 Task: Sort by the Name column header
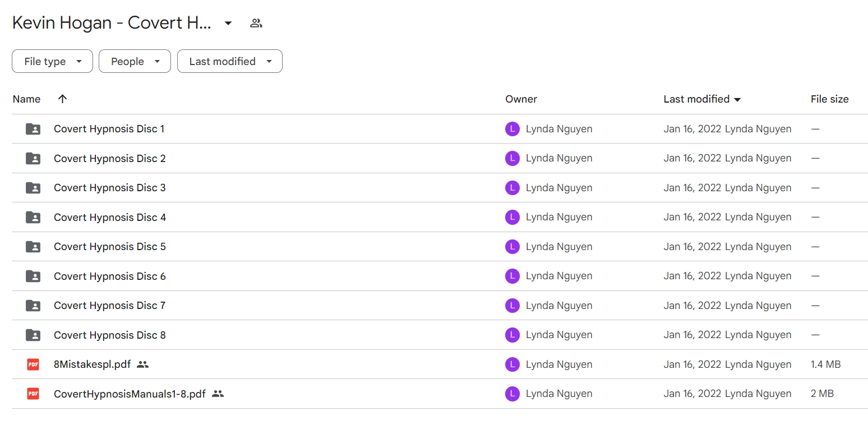pos(27,99)
